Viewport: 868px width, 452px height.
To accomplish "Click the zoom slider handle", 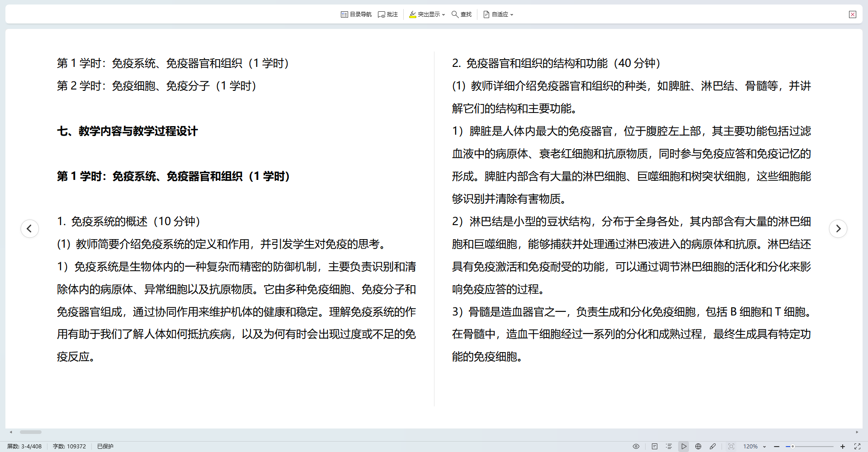I will pyautogui.click(x=793, y=447).
